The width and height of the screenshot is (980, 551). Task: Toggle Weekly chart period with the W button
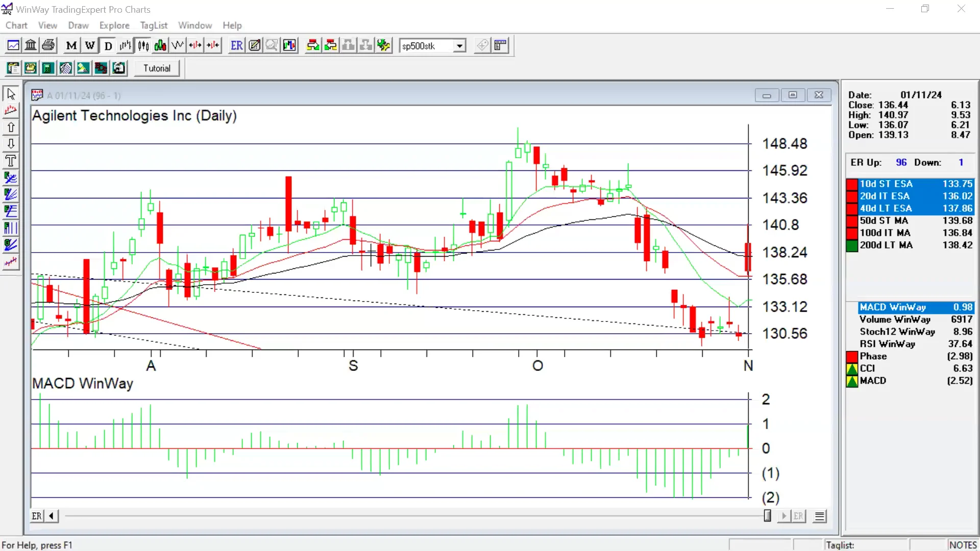90,45
